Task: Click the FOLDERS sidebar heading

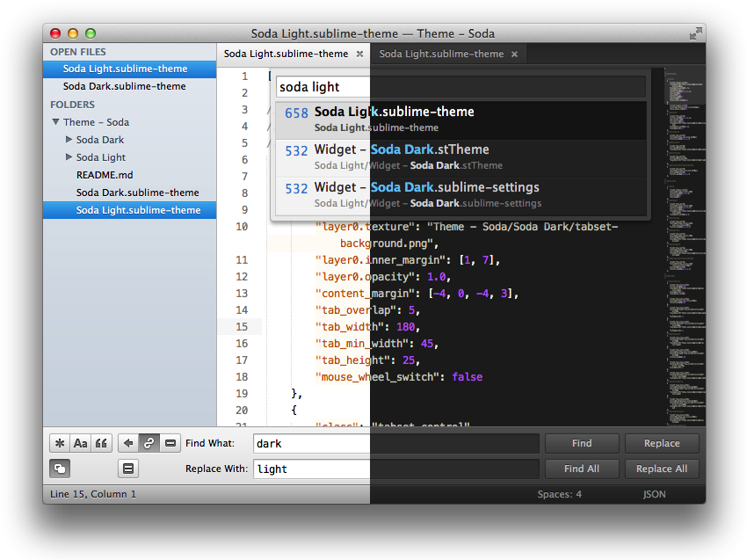Action: [x=72, y=105]
